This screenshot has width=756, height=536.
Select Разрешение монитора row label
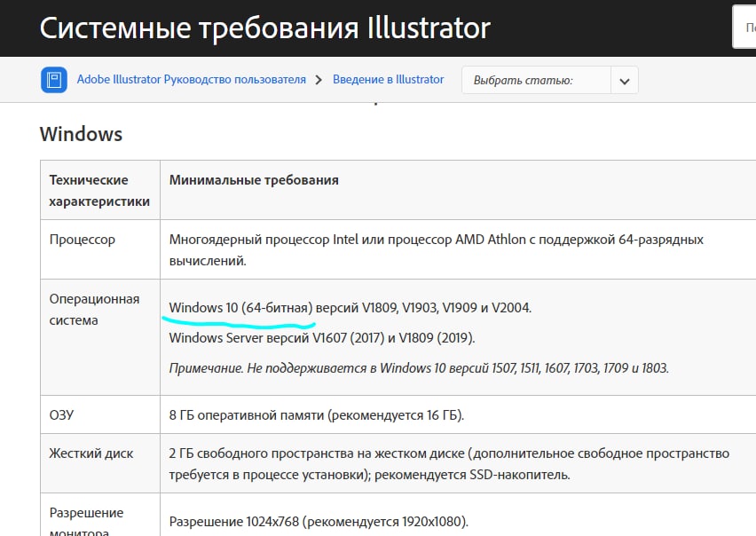point(86,523)
